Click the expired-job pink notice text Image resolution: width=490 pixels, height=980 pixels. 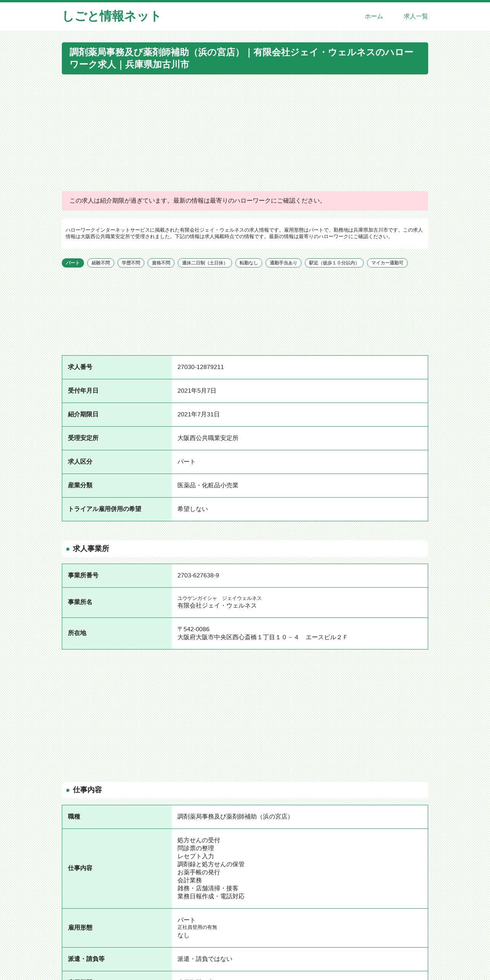(197, 201)
